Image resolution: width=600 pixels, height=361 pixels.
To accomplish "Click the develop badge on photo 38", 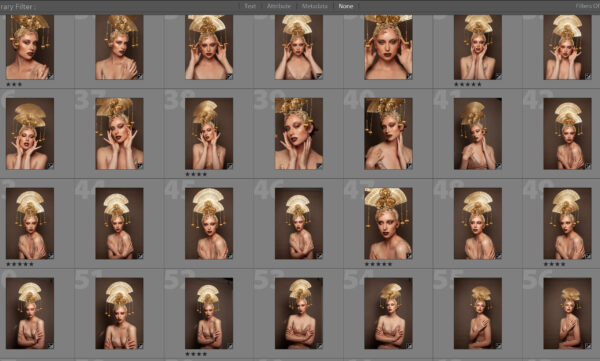I will [x=230, y=166].
